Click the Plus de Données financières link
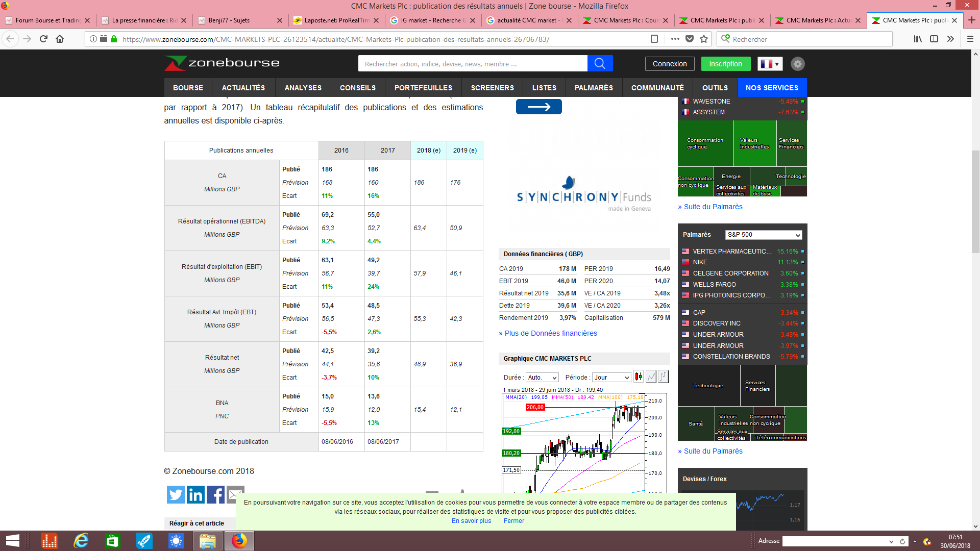The width and height of the screenshot is (980, 551). (548, 333)
